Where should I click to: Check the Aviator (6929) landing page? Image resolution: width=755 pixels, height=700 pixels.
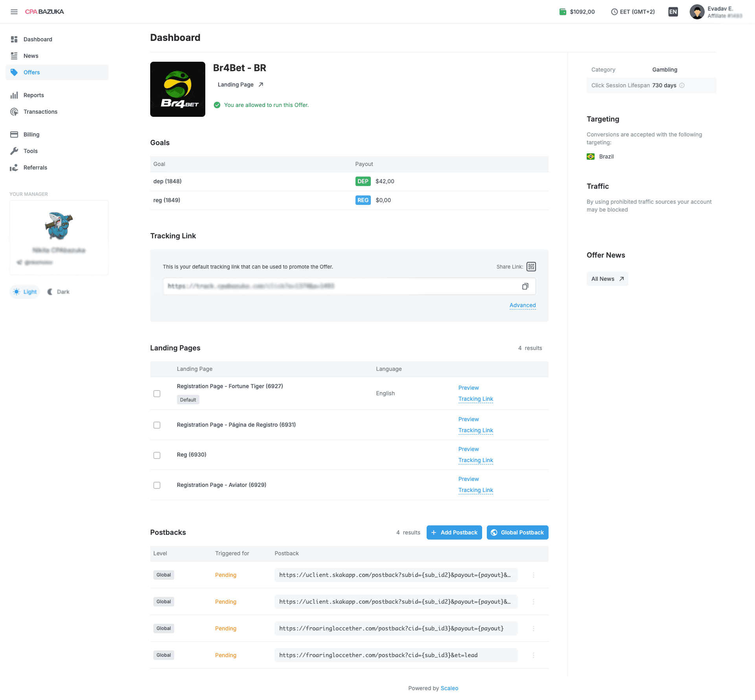[x=157, y=485]
